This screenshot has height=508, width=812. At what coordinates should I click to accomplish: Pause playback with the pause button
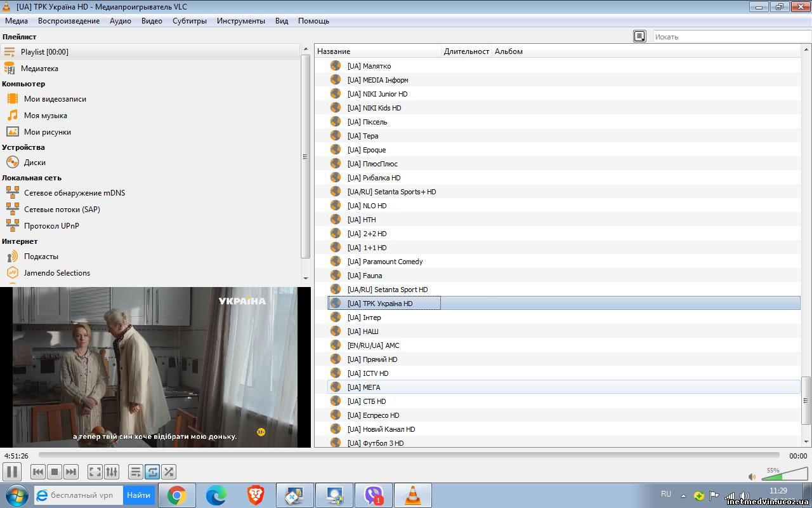point(11,472)
